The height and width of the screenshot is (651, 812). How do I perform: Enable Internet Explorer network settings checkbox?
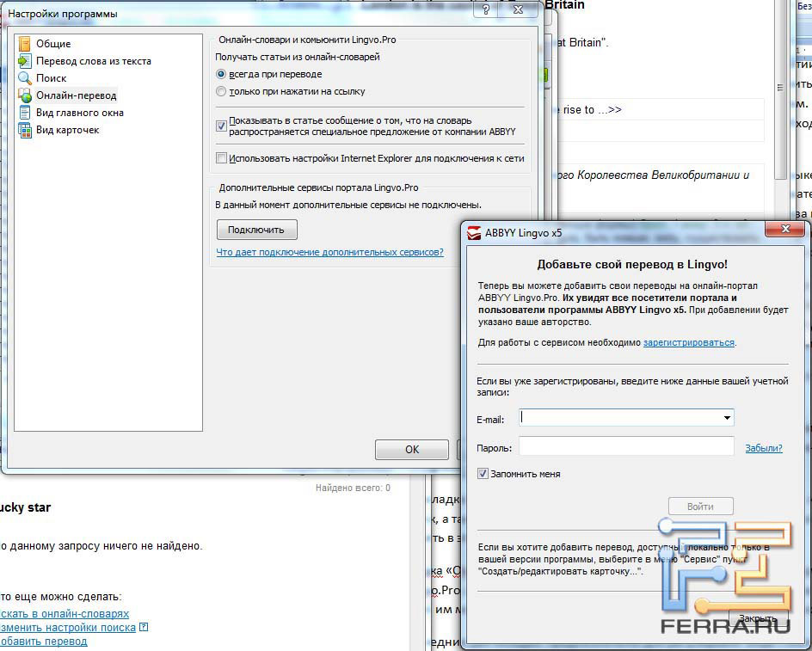click(x=221, y=158)
